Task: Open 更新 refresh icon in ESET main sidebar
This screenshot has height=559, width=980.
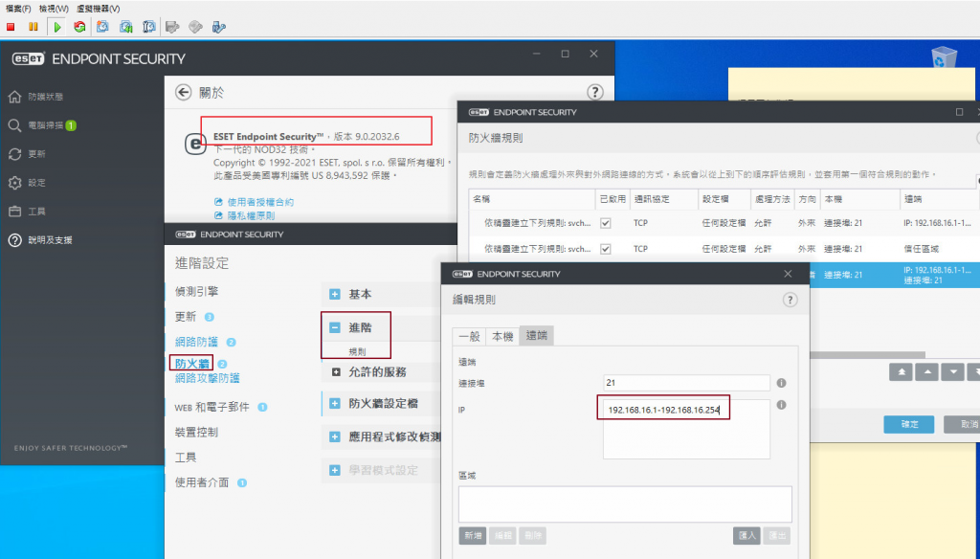Action: 14,154
